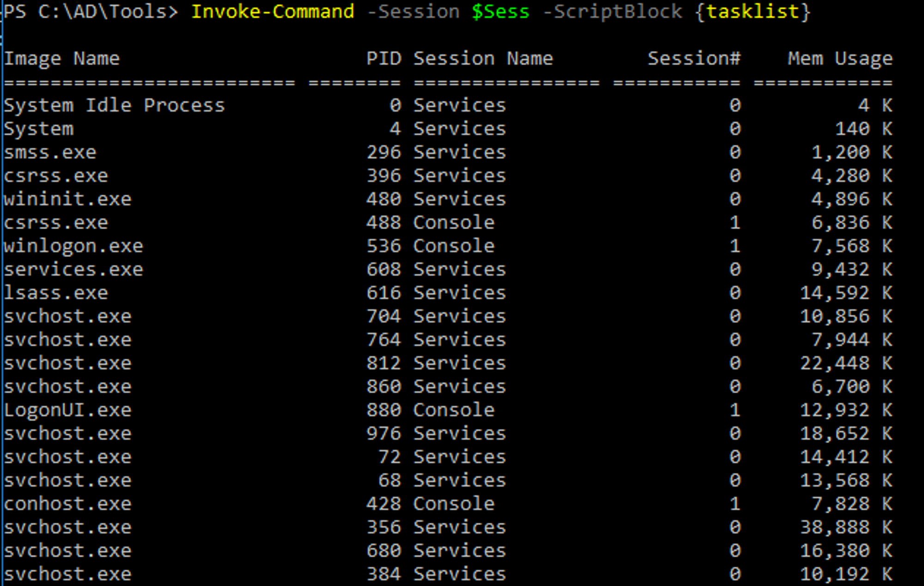Click the services.exe process name
The width and height of the screenshot is (924, 586).
(73, 269)
